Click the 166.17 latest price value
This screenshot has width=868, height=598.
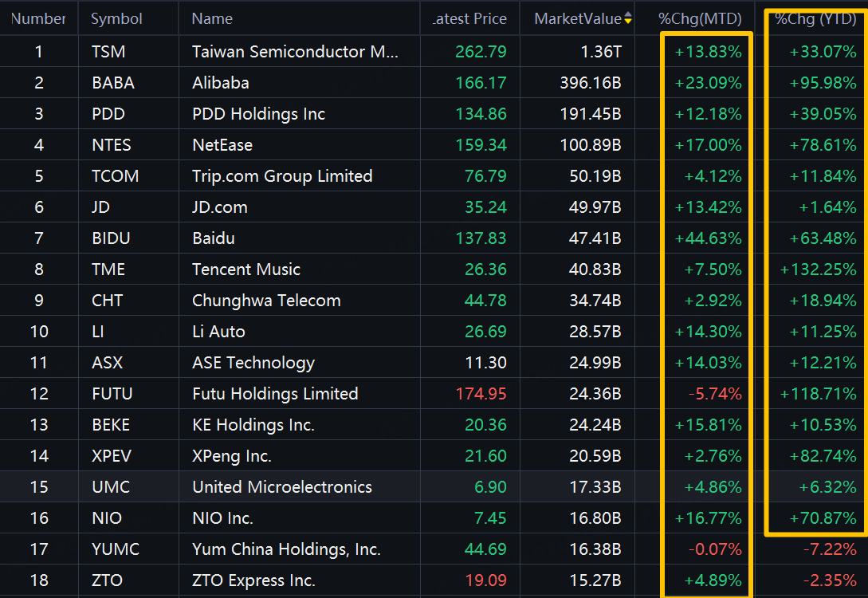pos(481,82)
